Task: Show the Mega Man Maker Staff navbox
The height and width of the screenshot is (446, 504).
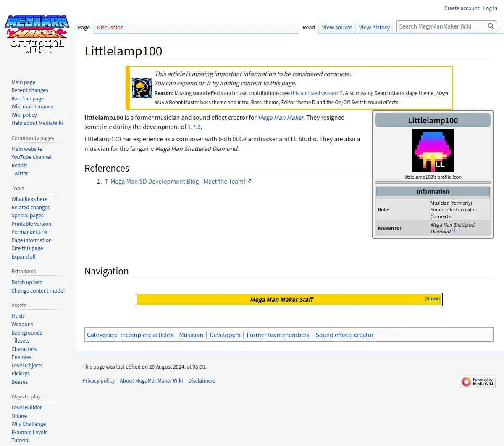Action: point(432,298)
